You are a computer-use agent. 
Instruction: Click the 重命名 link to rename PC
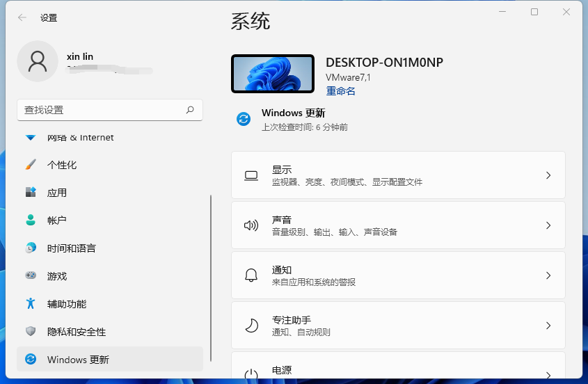coord(340,91)
